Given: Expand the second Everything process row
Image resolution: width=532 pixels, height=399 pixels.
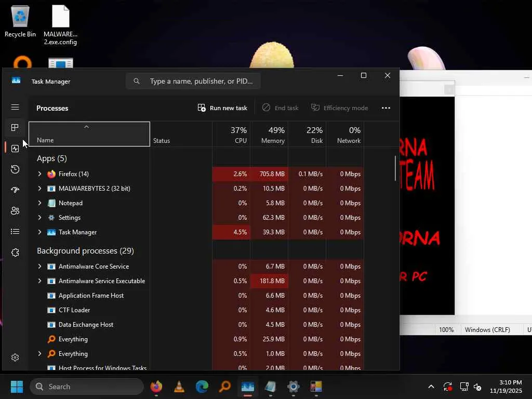Looking at the screenshot, I should 39,353.
